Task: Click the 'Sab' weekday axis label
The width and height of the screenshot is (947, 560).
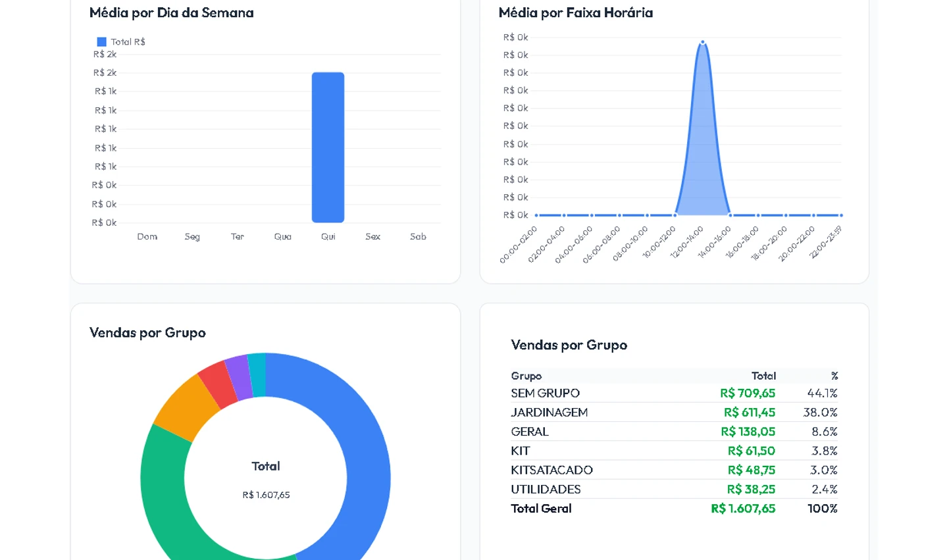Action: (x=419, y=237)
